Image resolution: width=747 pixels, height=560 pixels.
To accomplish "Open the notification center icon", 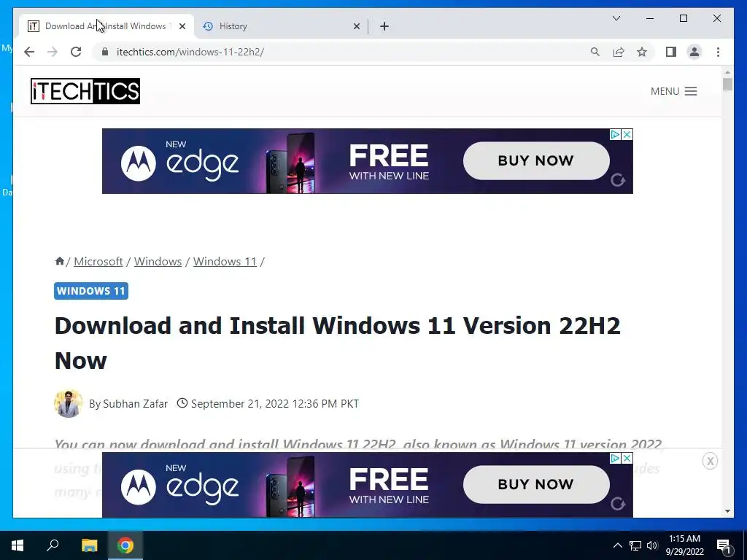I will [x=724, y=545].
